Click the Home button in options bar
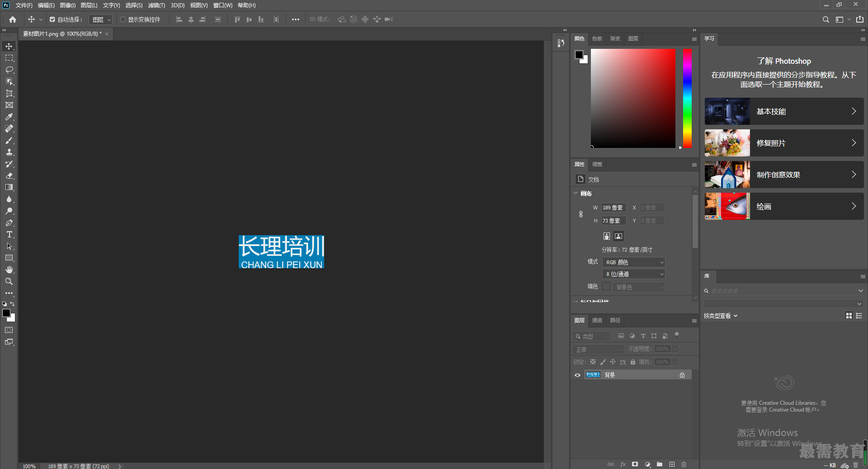 pos(13,19)
